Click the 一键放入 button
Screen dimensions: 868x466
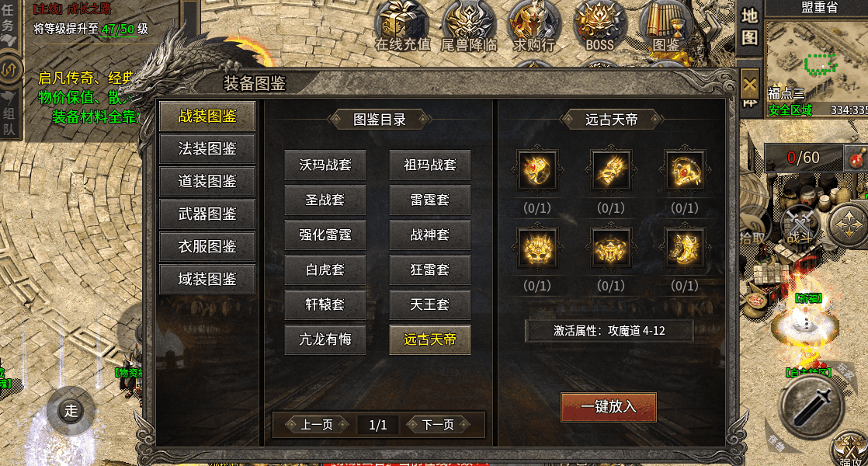coord(609,407)
